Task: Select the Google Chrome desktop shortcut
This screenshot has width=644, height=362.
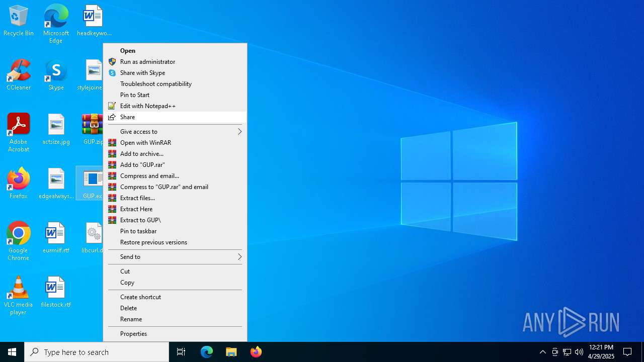Action: pyautogui.click(x=19, y=241)
